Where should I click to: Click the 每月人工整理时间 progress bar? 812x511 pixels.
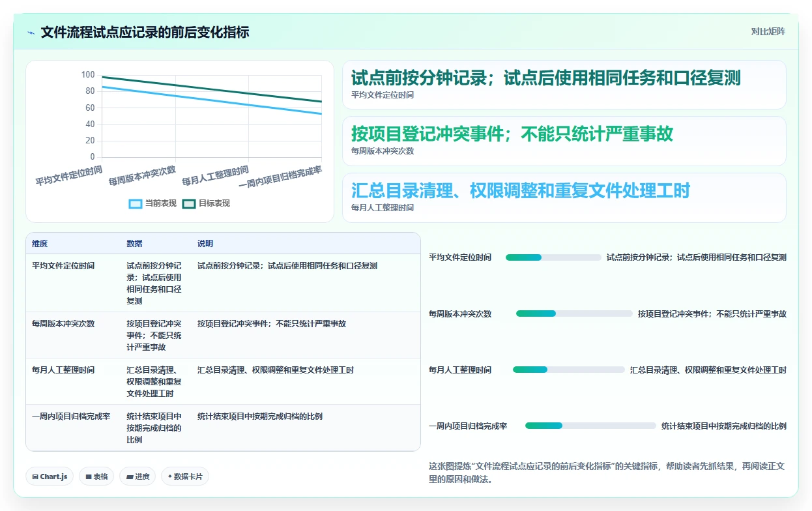[x=569, y=370]
